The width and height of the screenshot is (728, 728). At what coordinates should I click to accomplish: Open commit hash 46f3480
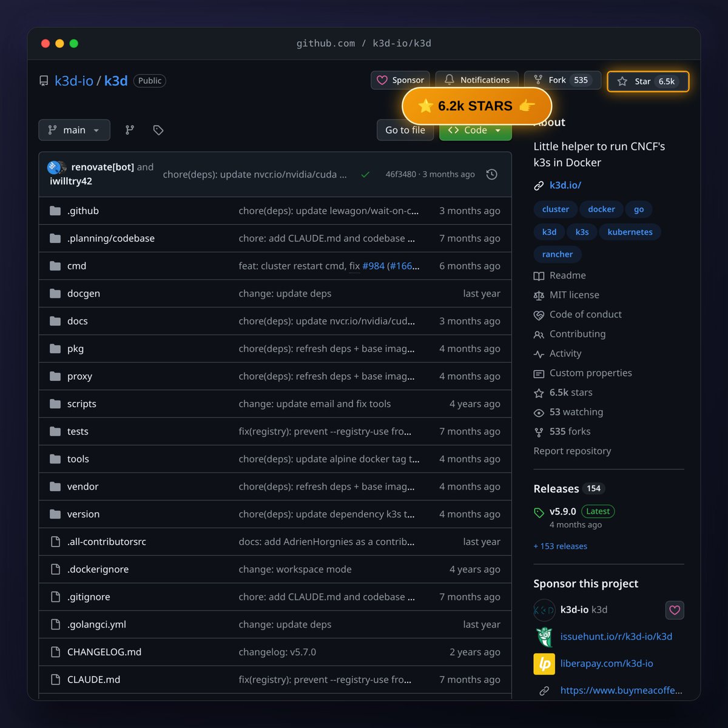[x=400, y=174]
